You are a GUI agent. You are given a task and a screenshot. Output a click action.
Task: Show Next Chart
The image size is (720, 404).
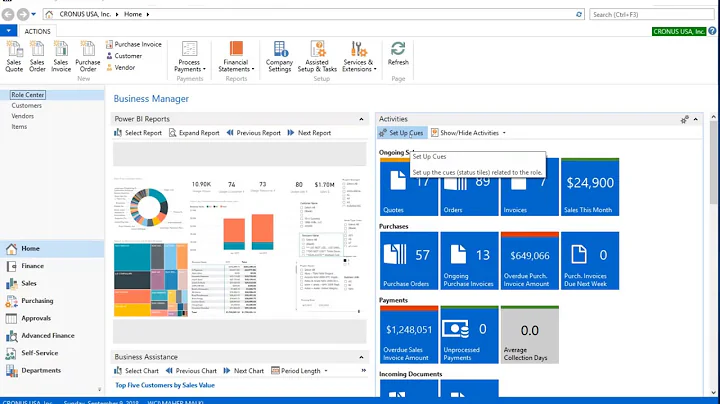click(244, 370)
